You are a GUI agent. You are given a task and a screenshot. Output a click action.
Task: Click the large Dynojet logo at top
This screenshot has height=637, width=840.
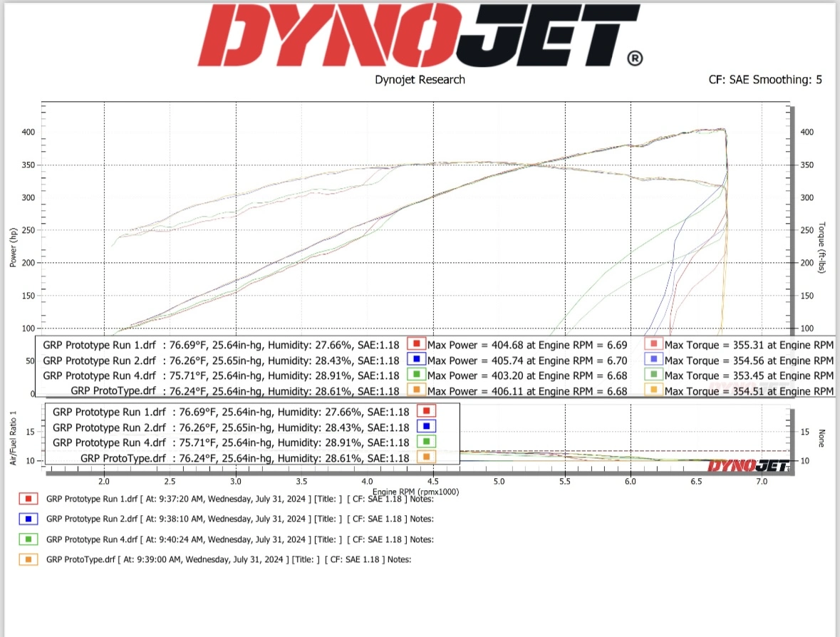click(420, 36)
